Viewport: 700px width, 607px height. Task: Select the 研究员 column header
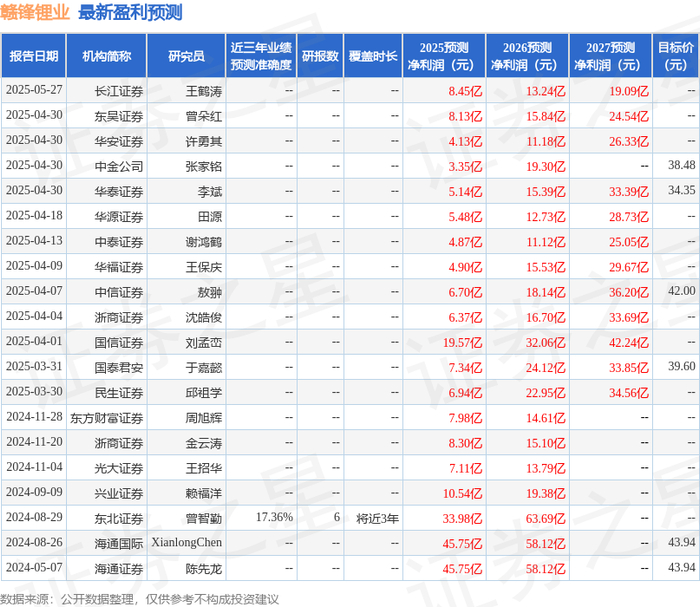(x=186, y=56)
